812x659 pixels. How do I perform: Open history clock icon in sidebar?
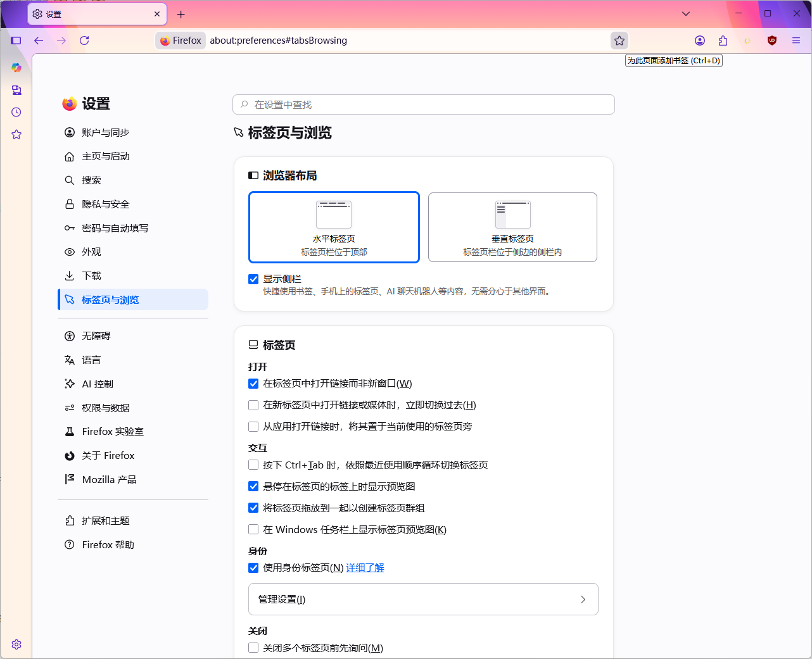[16, 112]
